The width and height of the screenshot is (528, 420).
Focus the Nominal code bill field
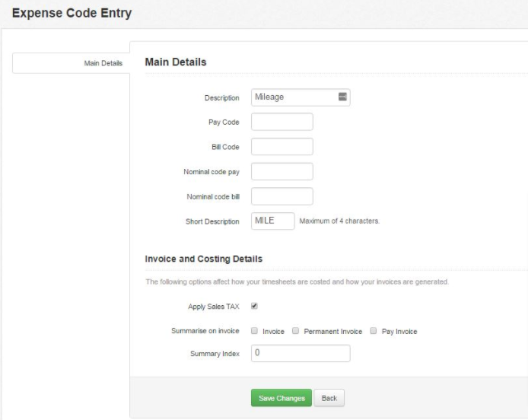click(x=281, y=196)
